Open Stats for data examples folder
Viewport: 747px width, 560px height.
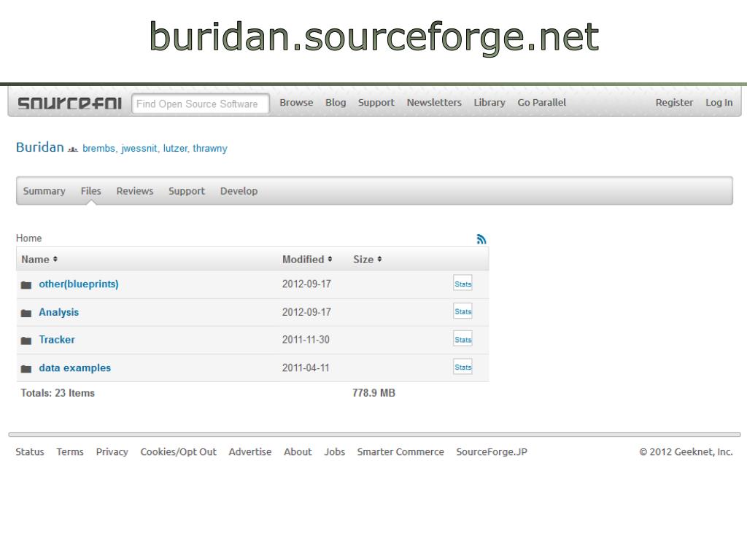pyautogui.click(x=462, y=367)
